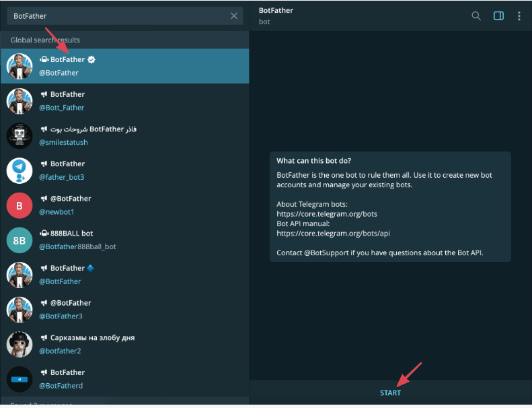Click the Global search results heading
The width and height of the screenshot is (532, 408).
pos(45,40)
